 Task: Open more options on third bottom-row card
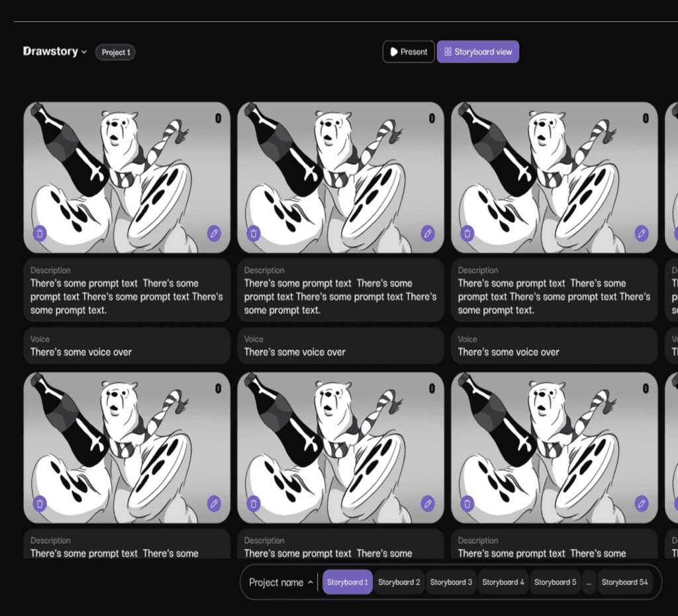(x=646, y=389)
